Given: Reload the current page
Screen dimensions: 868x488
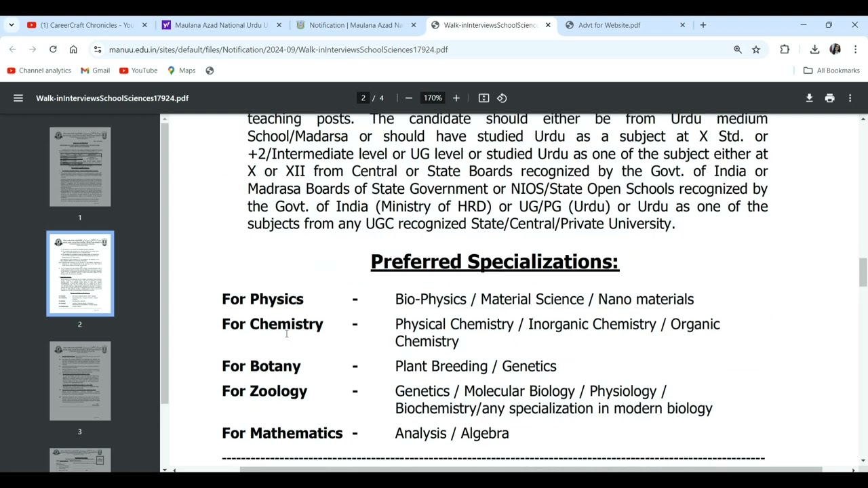Looking at the screenshot, I should point(53,49).
